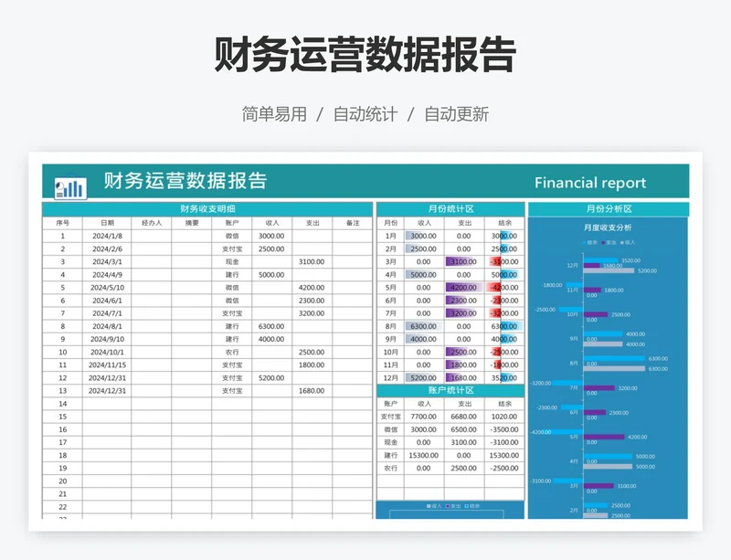
Task: Select 支付宝 income 7700.00 in account stats
Action: [x=424, y=417]
